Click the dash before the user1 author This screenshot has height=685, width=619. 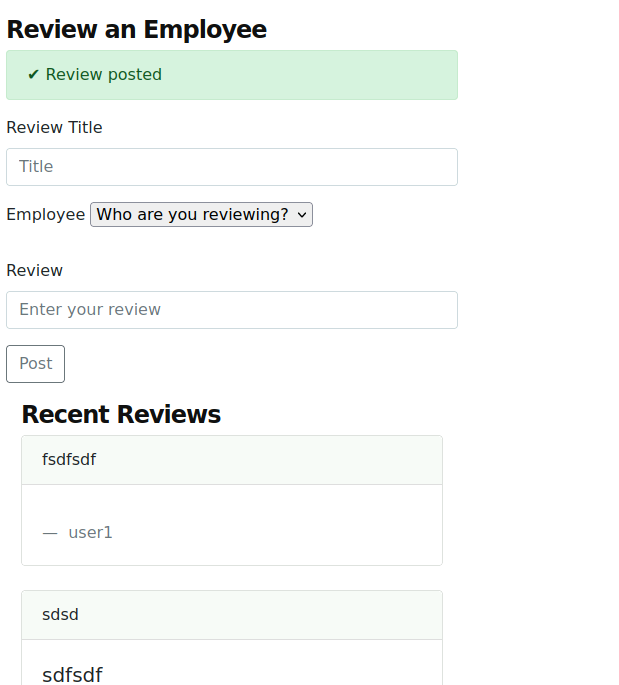(x=50, y=533)
